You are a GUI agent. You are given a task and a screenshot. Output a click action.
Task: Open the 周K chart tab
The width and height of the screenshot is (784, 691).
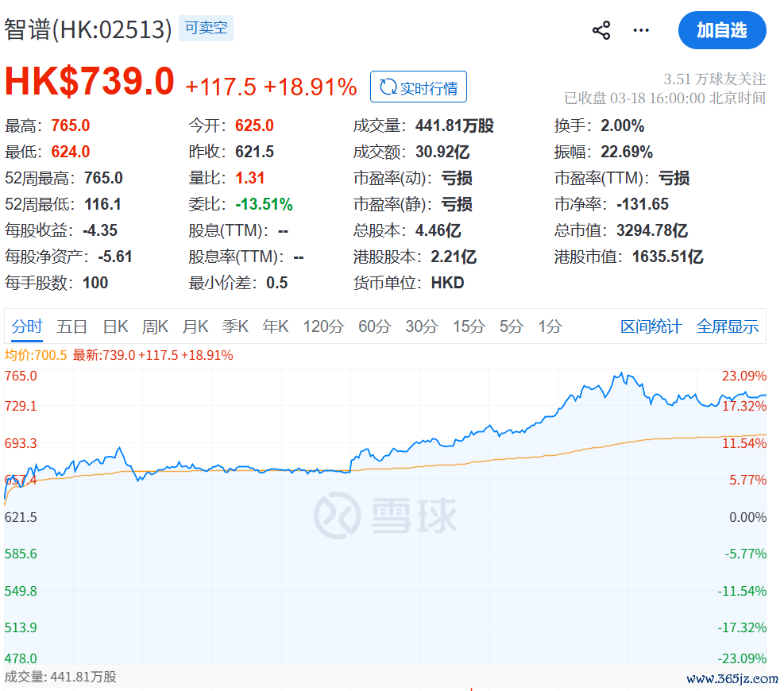tap(155, 326)
